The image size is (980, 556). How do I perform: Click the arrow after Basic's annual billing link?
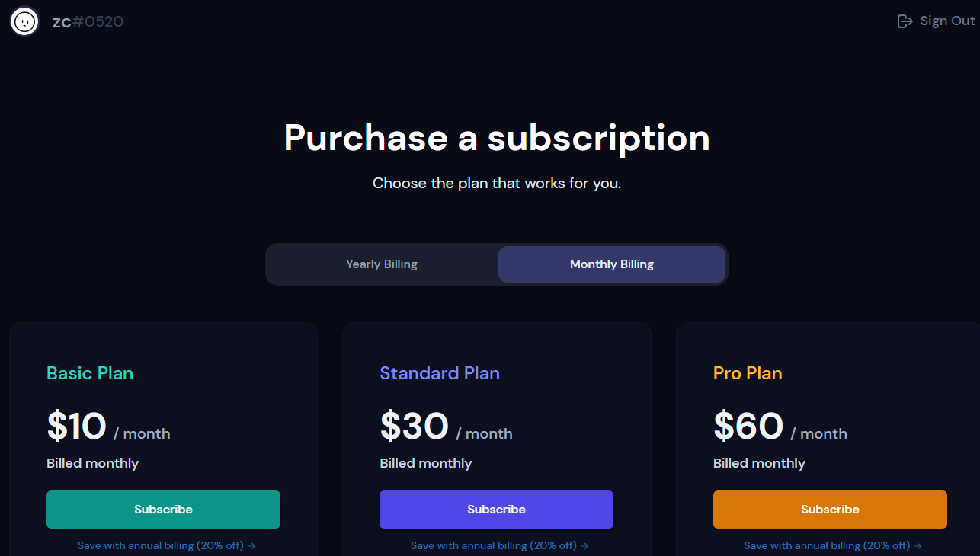click(x=252, y=546)
